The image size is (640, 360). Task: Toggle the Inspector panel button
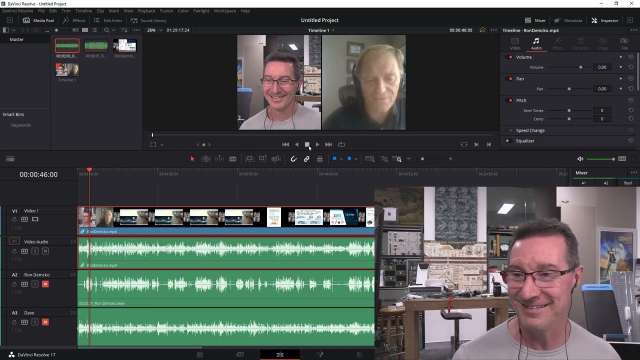(x=604, y=20)
